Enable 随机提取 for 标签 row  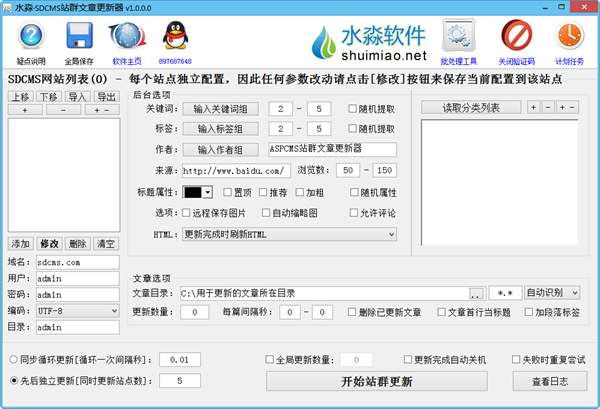point(352,129)
